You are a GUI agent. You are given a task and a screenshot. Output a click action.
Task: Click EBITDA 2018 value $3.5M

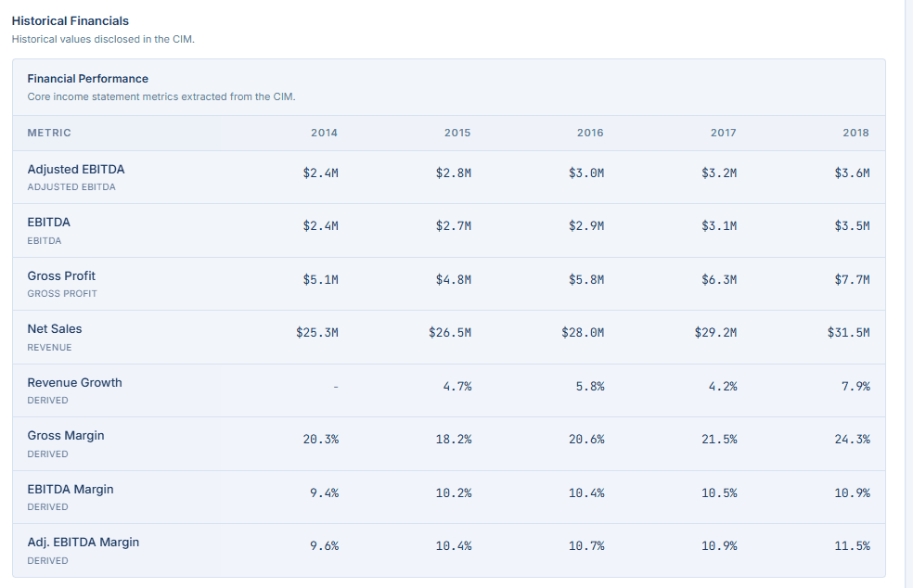(852, 226)
